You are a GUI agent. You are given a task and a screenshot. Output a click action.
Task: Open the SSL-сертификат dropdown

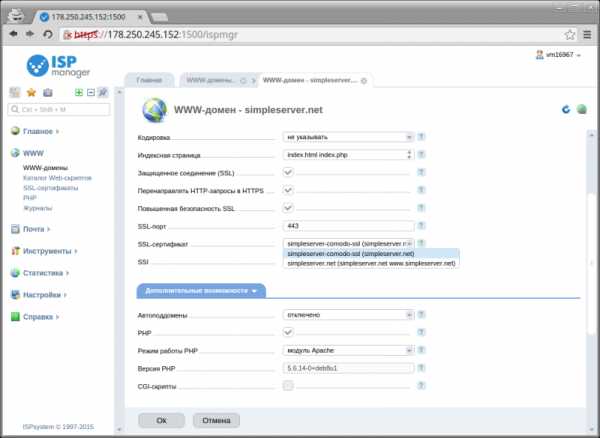click(x=348, y=244)
